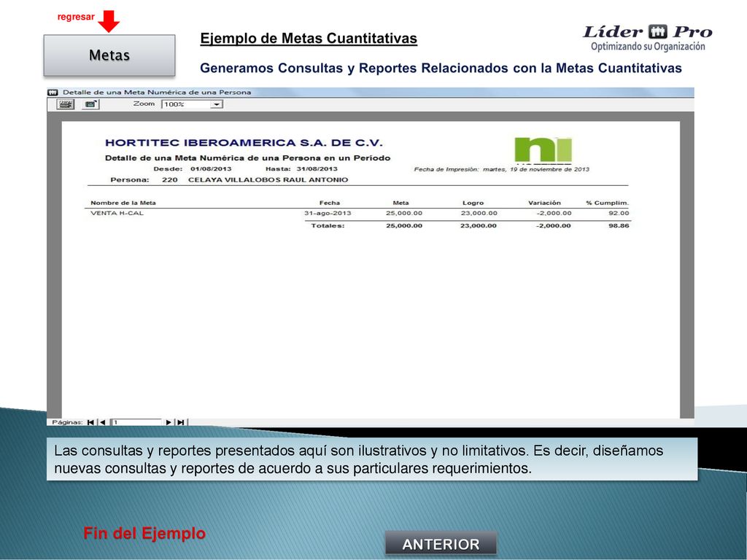Click the % Cumplim. column header
The image size is (747, 560).
[x=608, y=203]
